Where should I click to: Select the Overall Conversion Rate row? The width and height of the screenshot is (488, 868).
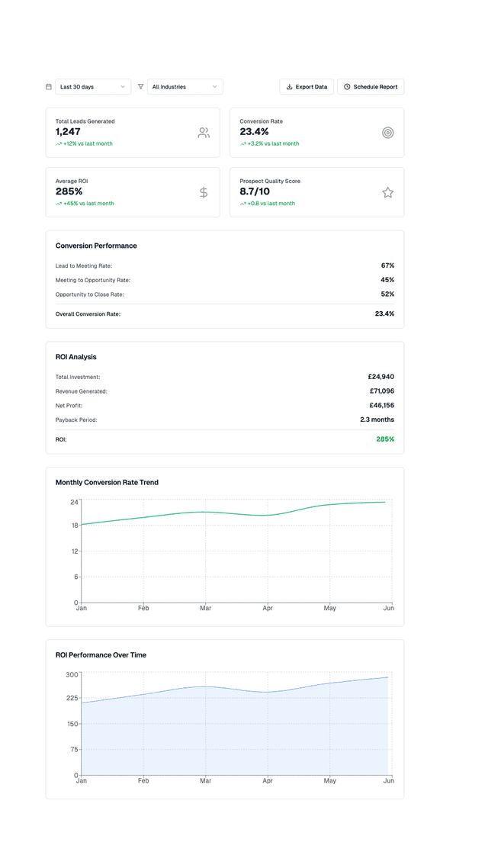point(224,313)
